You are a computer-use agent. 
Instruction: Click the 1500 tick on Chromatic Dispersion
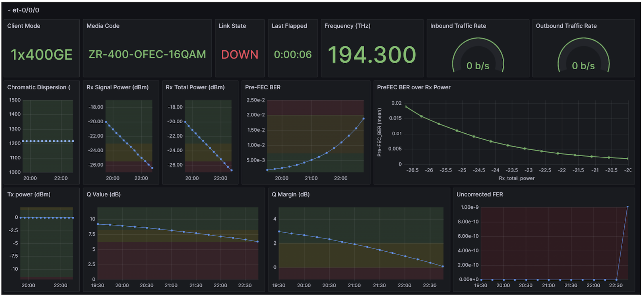[x=15, y=100]
